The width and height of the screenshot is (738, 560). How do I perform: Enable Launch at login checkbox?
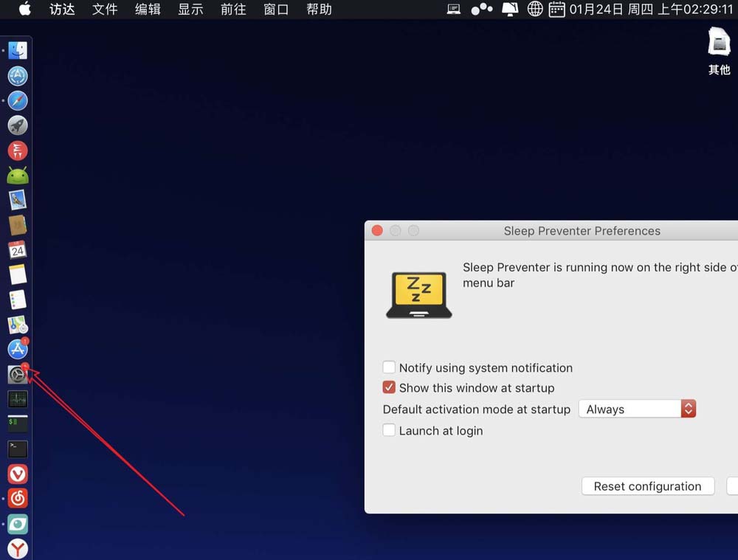(389, 430)
